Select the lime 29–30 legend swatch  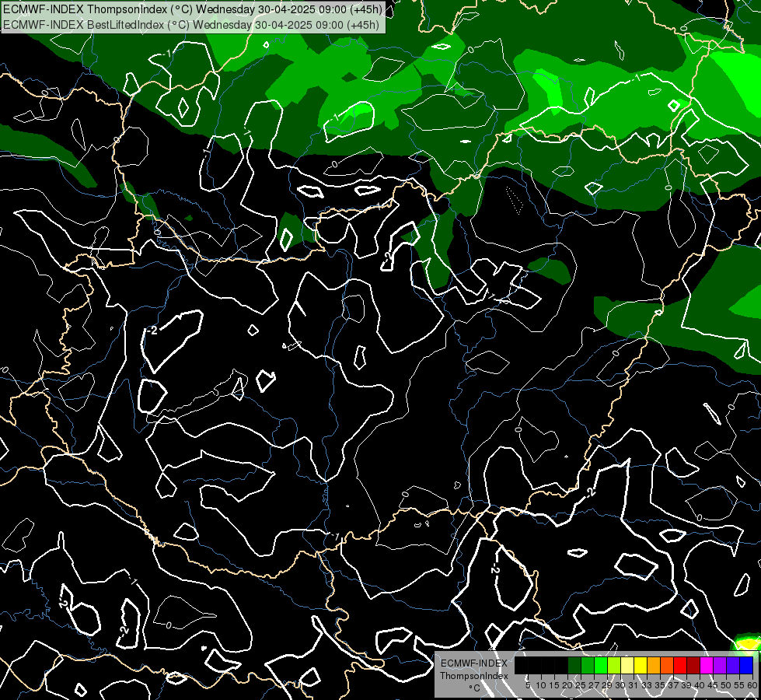point(614,666)
